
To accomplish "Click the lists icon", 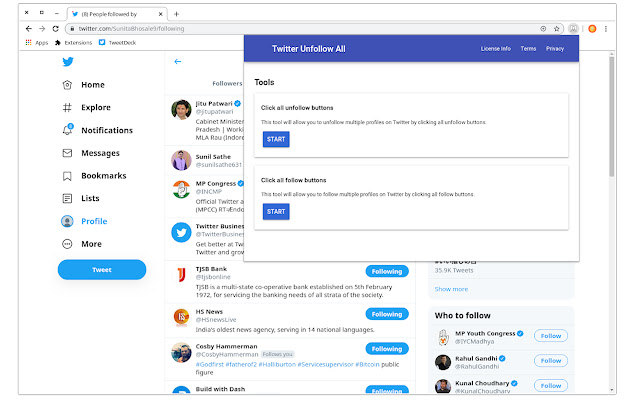I will [67, 198].
